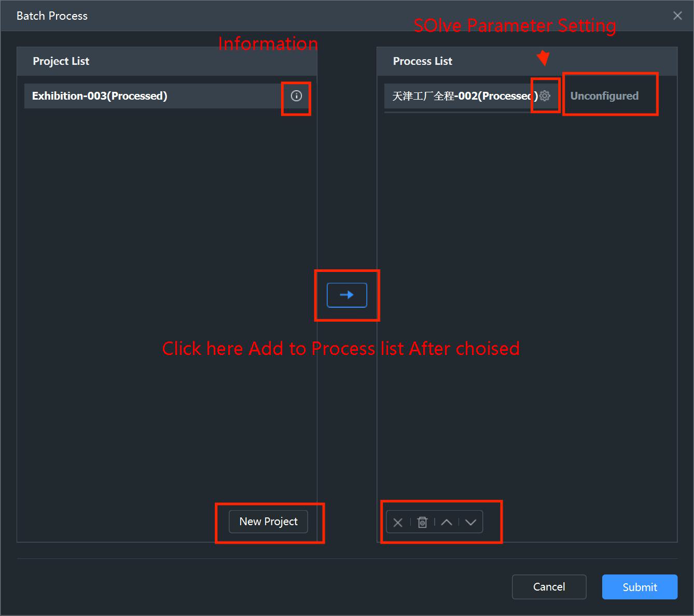The height and width of the screenshot is (616, 694).
Task: Submit the batch process
Action: coord(640,587)
